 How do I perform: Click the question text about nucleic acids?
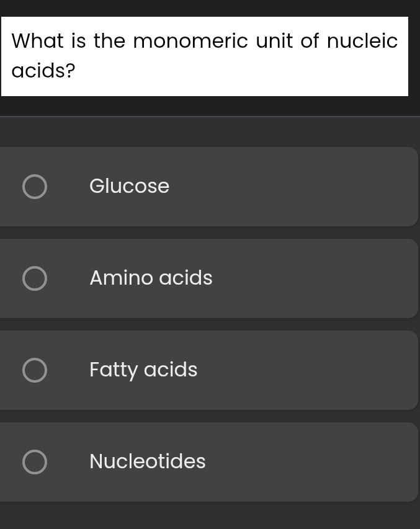[x=205, y=55]
